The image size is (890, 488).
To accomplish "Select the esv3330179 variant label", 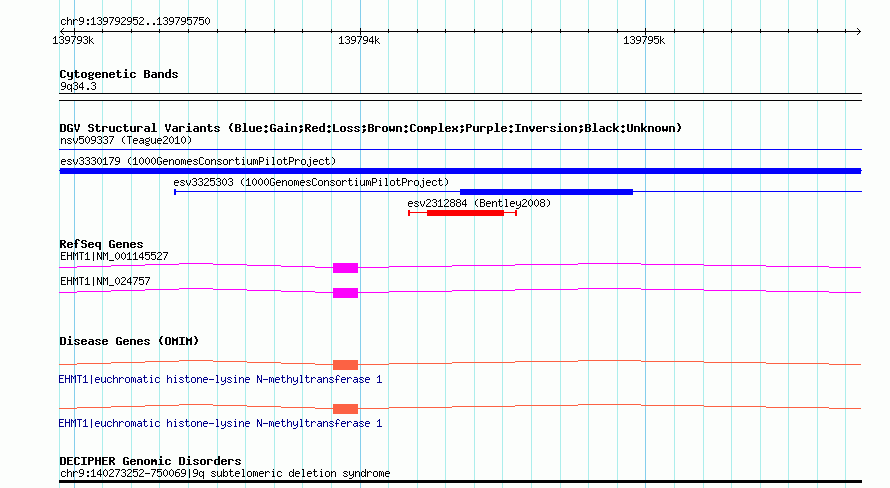I will 198,161.
